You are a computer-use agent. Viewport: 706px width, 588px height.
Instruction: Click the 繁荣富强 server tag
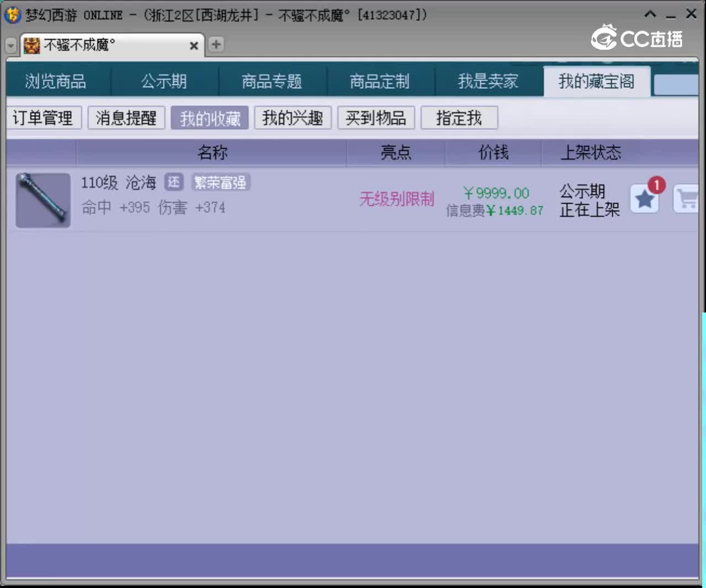pyautogui.click(x=221, y=183)
